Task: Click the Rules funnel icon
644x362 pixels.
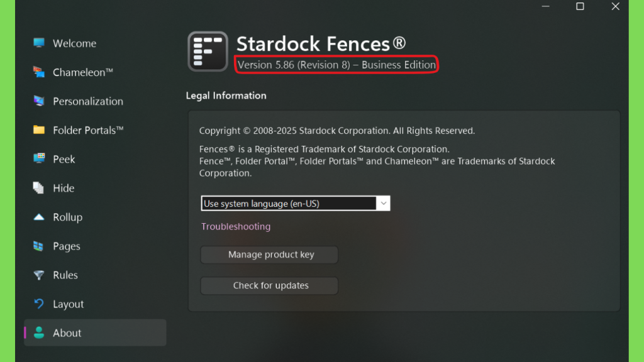Action: point(39,275)
